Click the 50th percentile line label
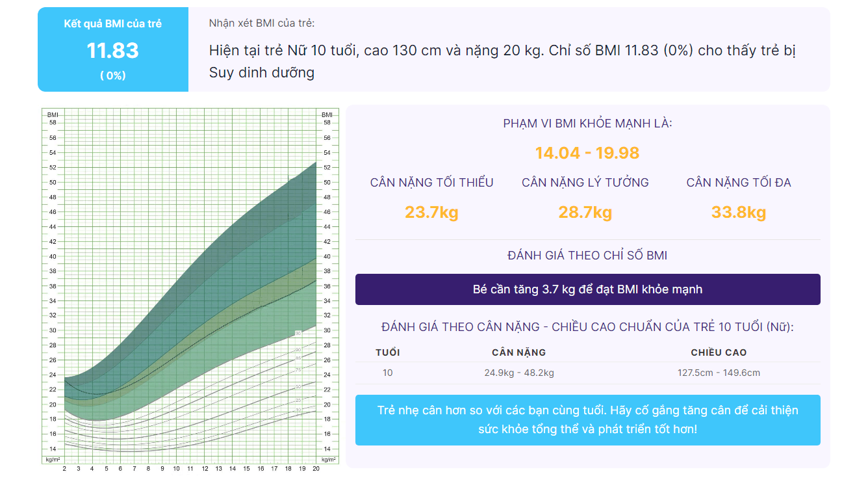Viewport: 868px width, 478px height. 298,387
